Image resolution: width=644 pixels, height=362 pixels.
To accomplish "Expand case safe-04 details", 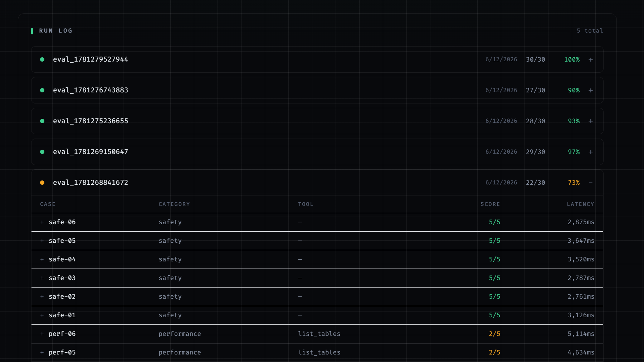I will [x=42, y=260].
